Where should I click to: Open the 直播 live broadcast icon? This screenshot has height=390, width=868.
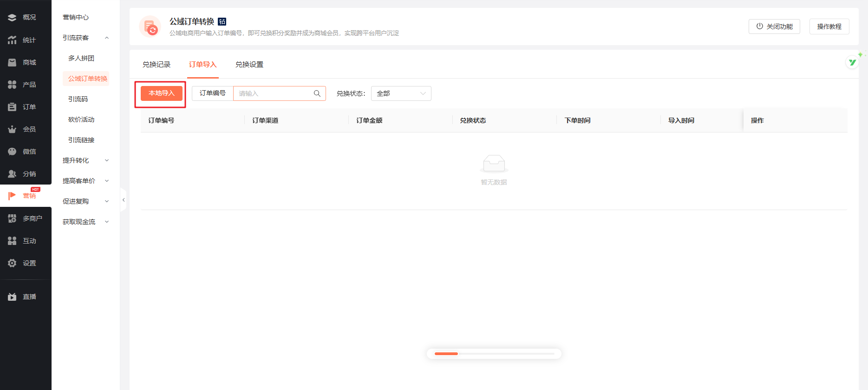coord(13,297)
